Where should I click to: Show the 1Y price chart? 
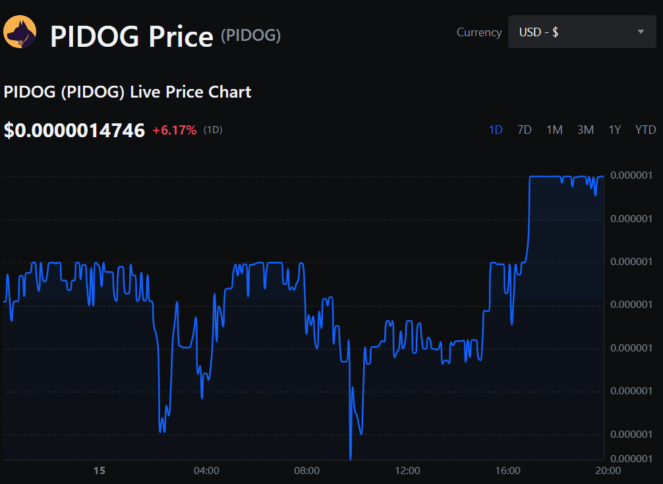click(x=615, y=130)
